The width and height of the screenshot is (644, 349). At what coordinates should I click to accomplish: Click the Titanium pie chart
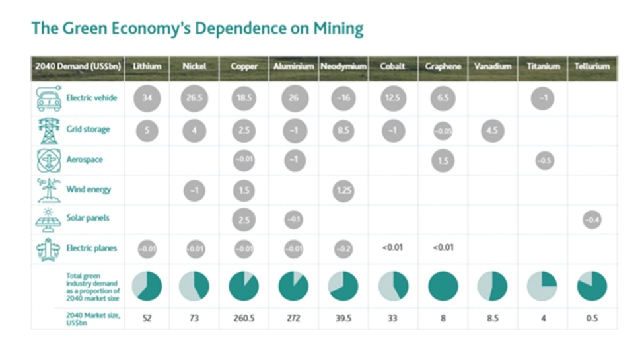[542, 286]
